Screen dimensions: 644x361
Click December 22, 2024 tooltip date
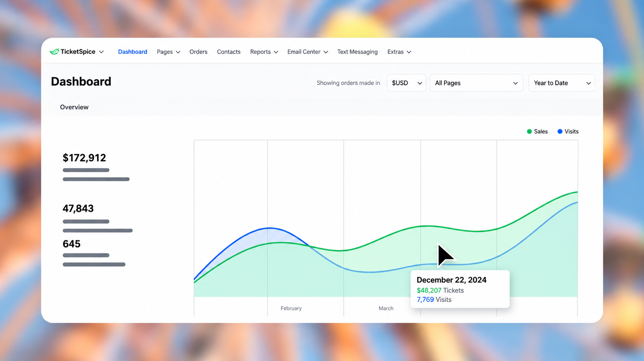coord(451,280)
